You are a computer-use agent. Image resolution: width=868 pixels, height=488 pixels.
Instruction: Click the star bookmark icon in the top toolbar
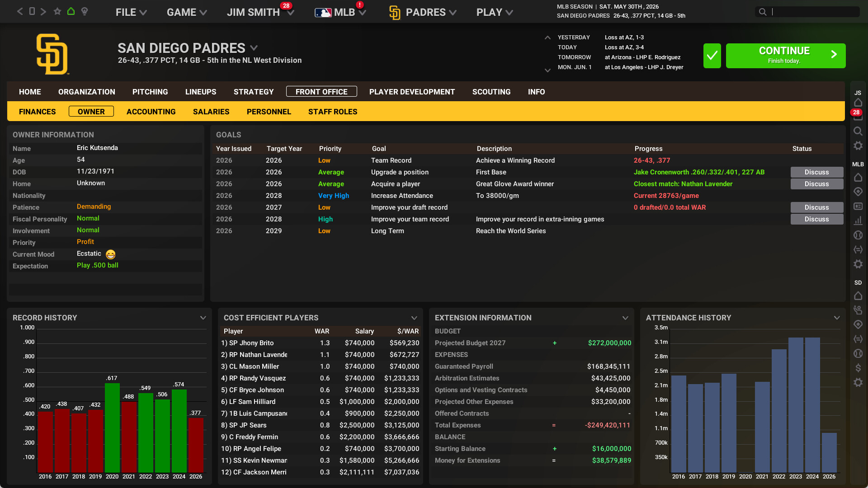[57, 11]
